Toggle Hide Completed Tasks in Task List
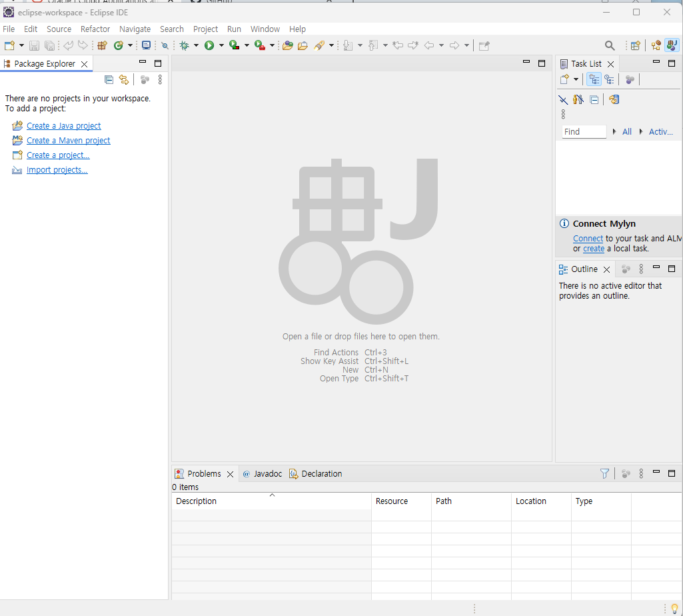This screenshot has width=683, height=616. coord(563,100)
